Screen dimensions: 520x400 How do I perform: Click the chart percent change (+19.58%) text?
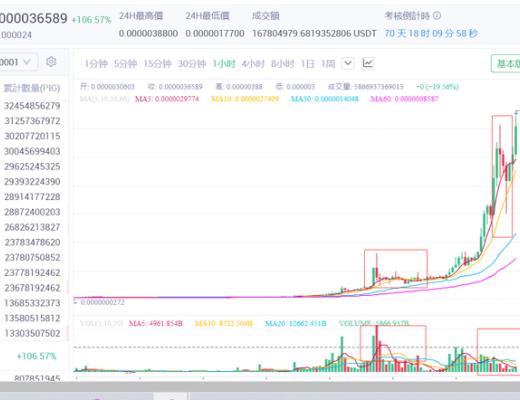pyautogui.click(x=437, y=87)
